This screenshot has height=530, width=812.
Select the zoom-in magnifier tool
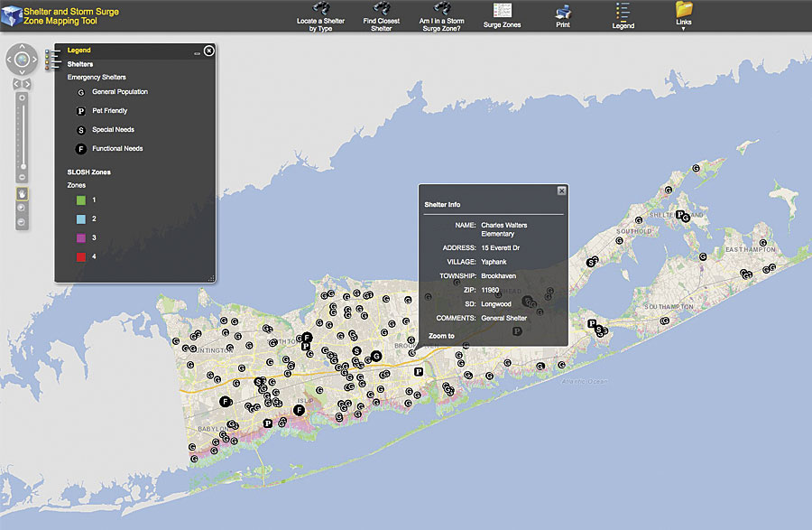22,208
